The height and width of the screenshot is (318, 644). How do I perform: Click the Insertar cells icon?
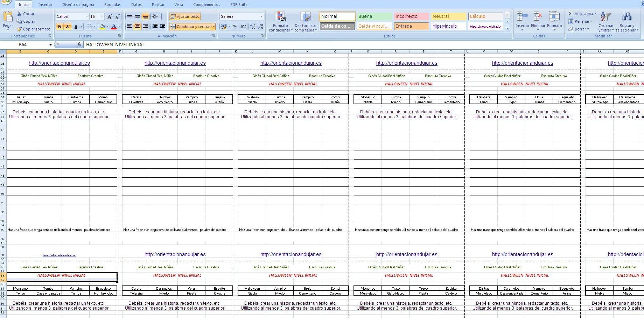pos(522,17)
